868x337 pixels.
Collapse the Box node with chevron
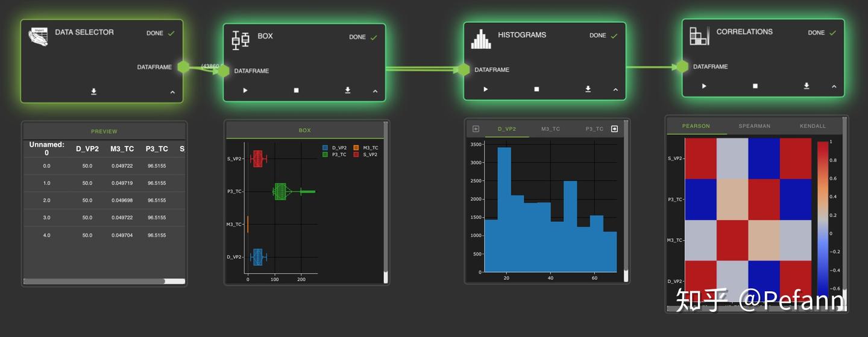pyautogui.click(x=375, y=91)
